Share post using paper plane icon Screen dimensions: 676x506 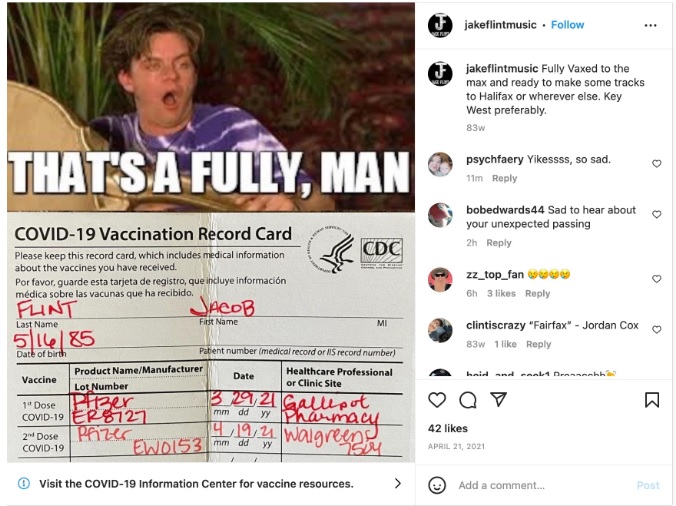click(x=498, y=400)
